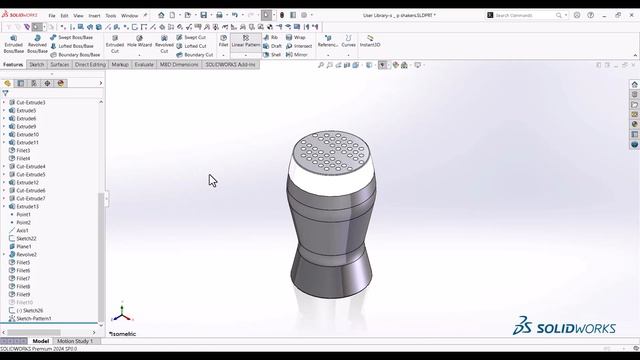Open the FeatureManager design tree tab
Screen dimensions: 640x360
(x=7, y=83)
